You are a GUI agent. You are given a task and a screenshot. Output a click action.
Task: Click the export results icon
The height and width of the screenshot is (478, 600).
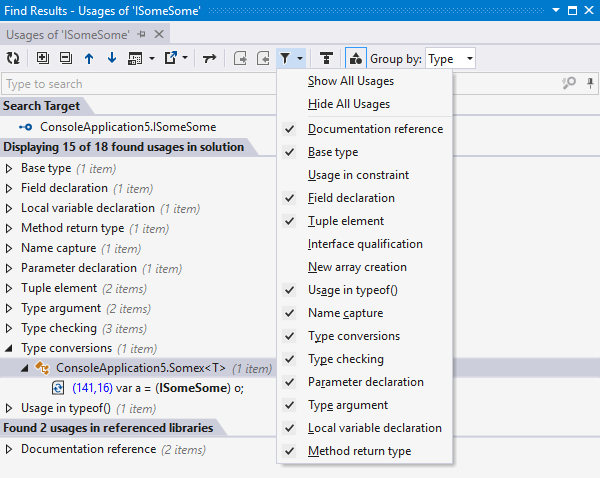point(172,59)
